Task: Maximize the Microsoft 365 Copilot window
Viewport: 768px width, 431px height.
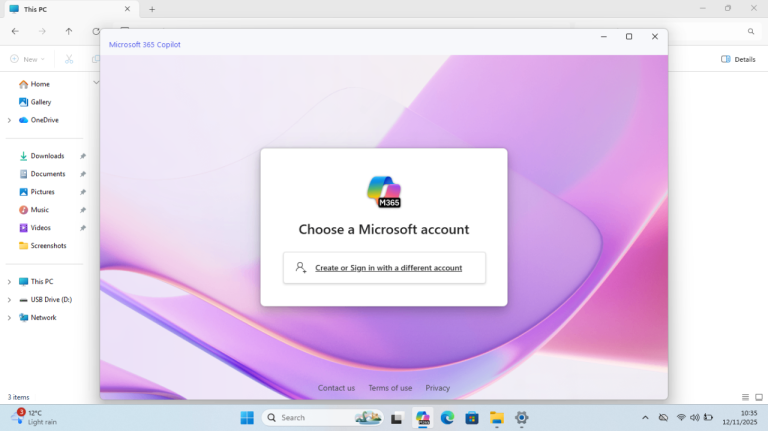Action: click(629, 37)
